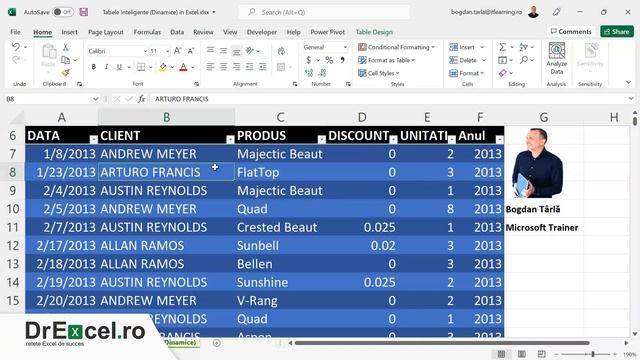
Task: Open the Table Design tab
Action: tap(374, 32)
